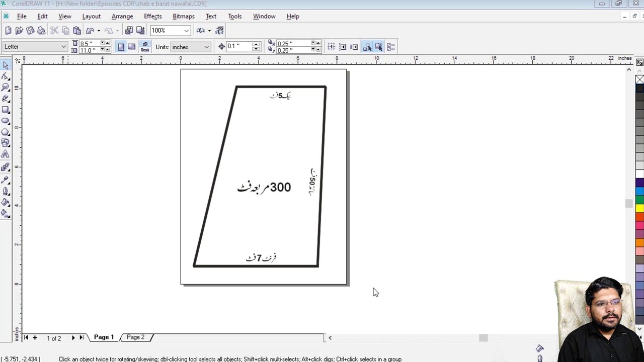
Task: Open the Tools menu
Action: click(234, 17)
